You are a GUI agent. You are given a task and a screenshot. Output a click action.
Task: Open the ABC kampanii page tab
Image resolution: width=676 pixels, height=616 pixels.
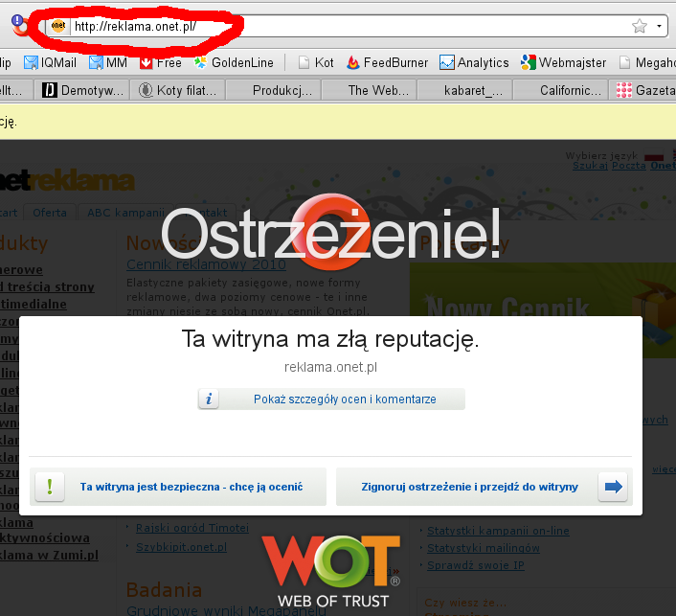(125, 213)
